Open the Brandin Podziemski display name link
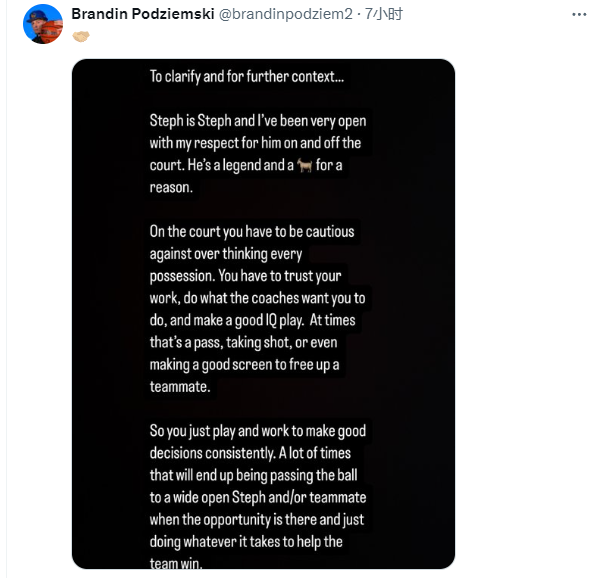 point(143,14)
